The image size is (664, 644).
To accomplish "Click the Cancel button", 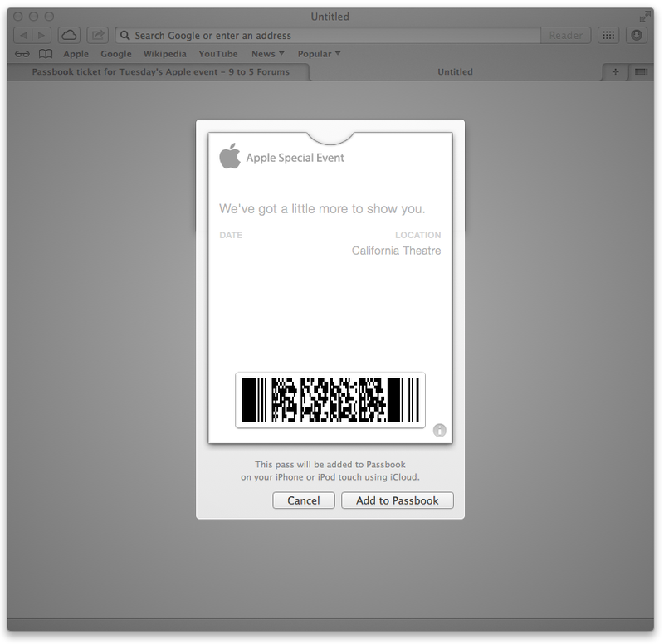I will click(304, 500).
